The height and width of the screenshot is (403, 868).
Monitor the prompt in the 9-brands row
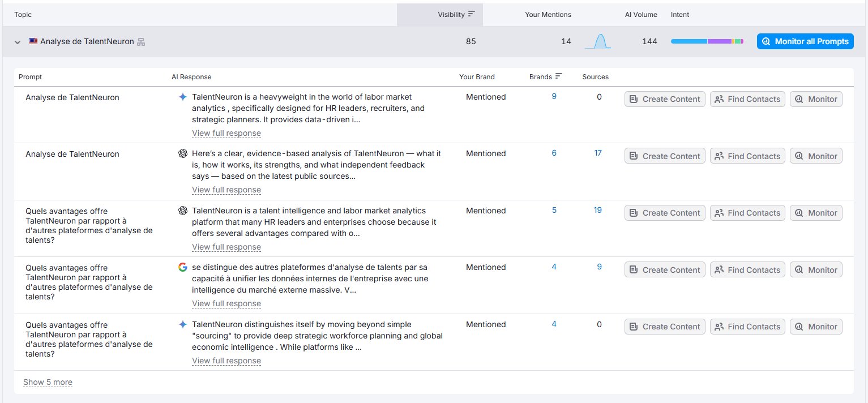pos(816,99)
